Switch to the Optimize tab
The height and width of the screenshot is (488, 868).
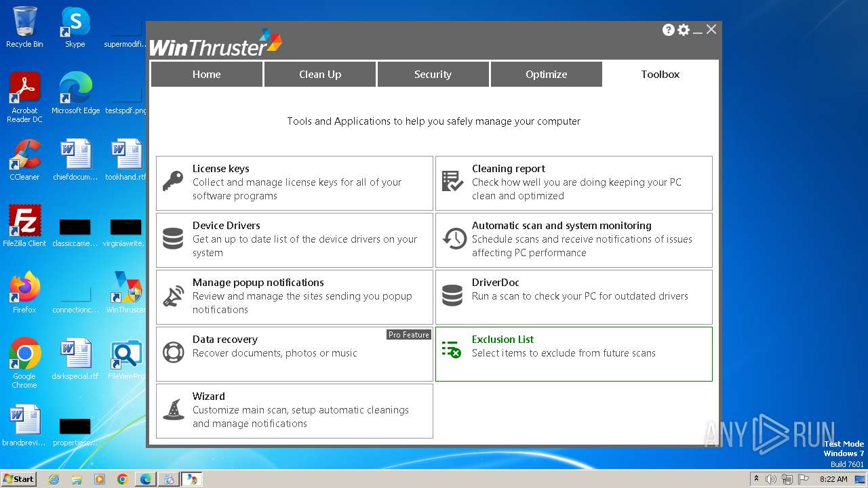(546, 75)
